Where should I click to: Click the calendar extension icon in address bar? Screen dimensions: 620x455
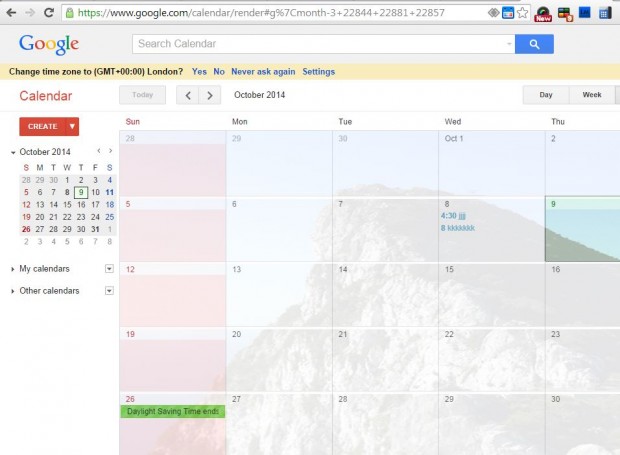coord(508,13)
